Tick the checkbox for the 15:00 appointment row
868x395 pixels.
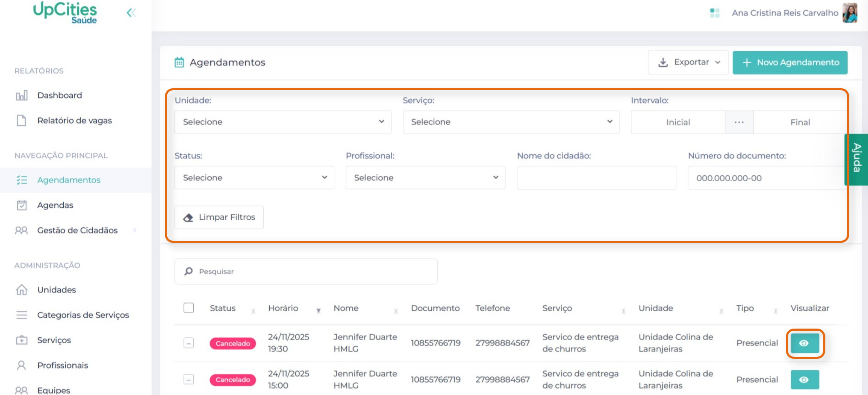(x=189, y=380)
